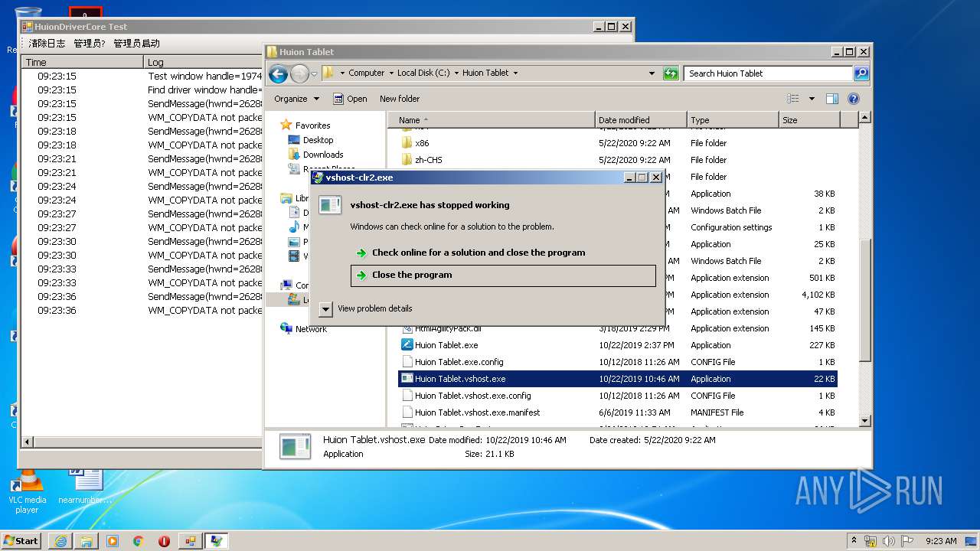
Task: Click Local Disk (C:) in the breadcrumb
Action: (x=423, y=73)
